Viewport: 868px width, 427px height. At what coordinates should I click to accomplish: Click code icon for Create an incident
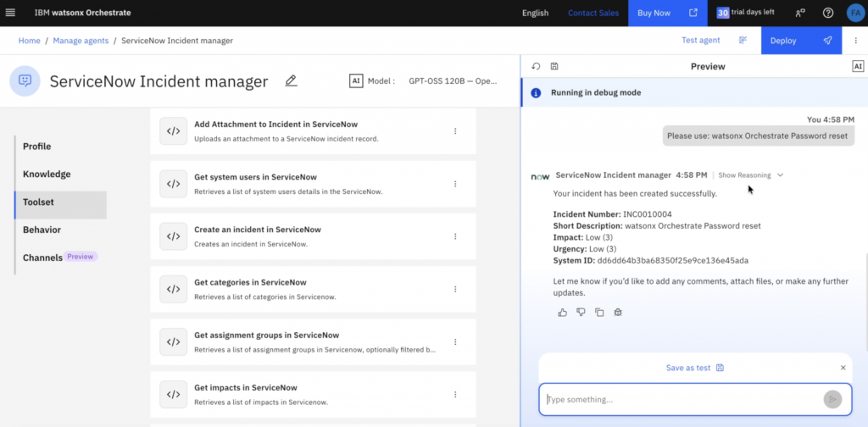[x=173, y=236]
